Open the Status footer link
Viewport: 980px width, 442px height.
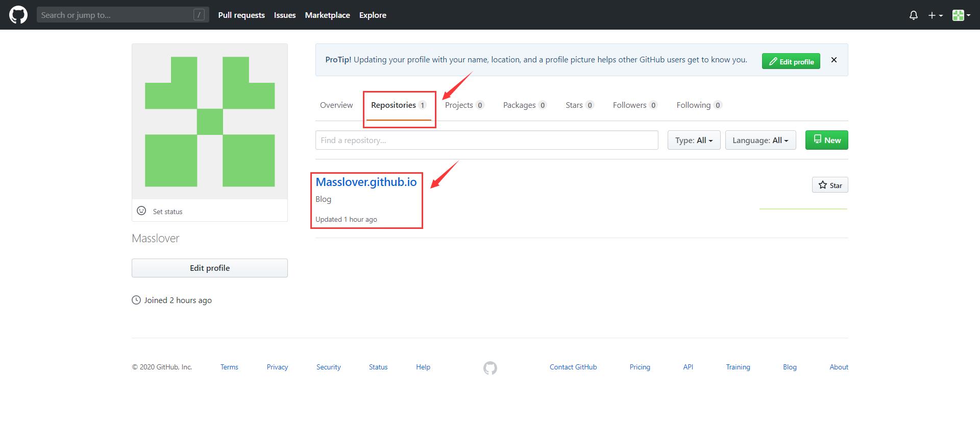pos(378,367)
